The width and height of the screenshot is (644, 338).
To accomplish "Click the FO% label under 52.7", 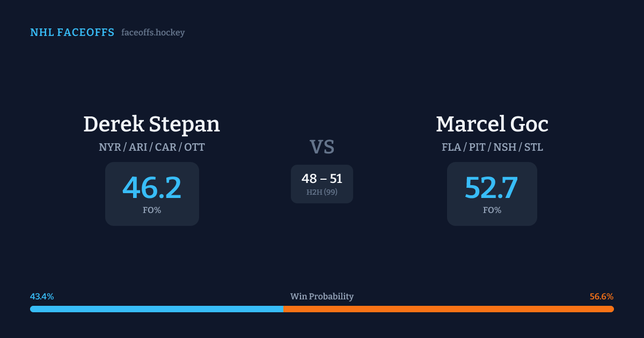I will pos(492,210).
